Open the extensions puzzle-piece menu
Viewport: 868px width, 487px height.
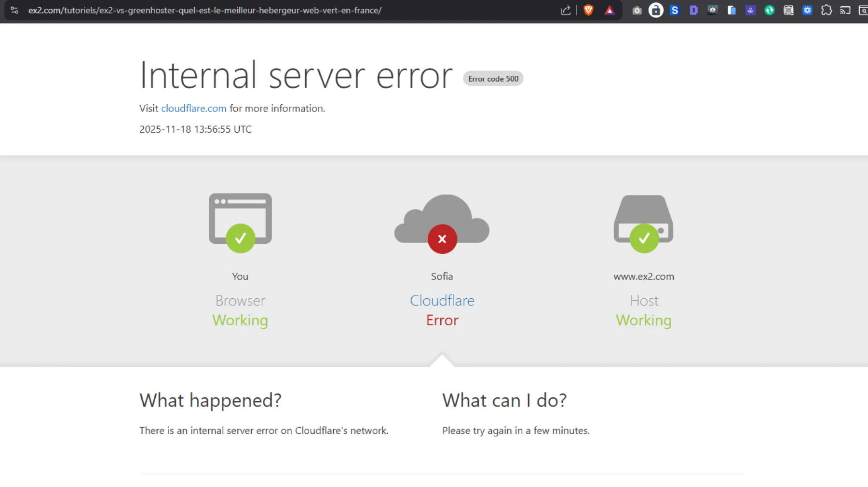(827, 10)
